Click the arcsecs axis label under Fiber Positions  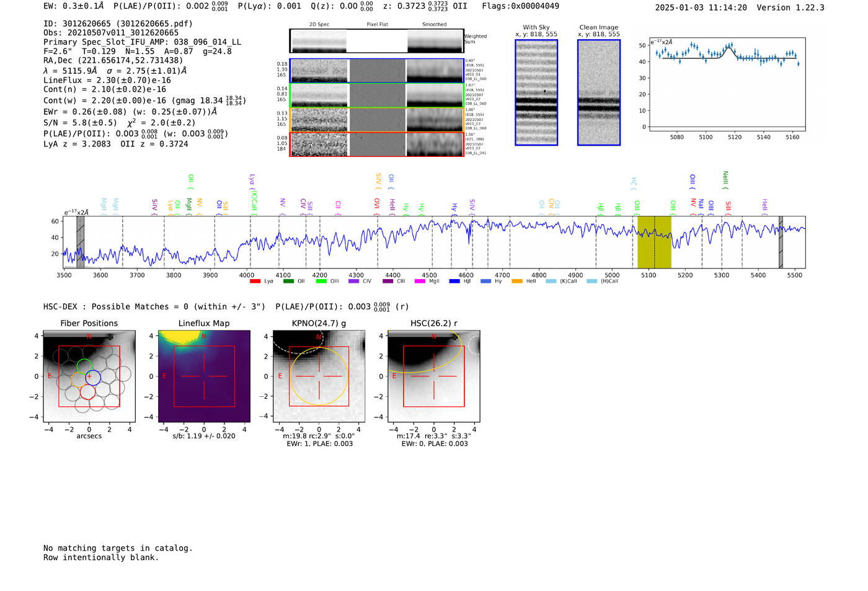(89, 436)
